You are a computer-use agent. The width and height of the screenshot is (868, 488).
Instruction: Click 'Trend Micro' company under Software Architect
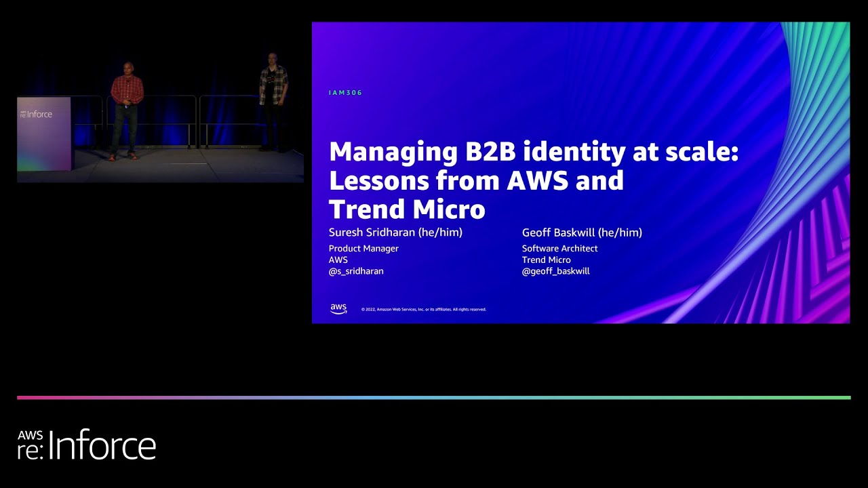pos(546,260)
